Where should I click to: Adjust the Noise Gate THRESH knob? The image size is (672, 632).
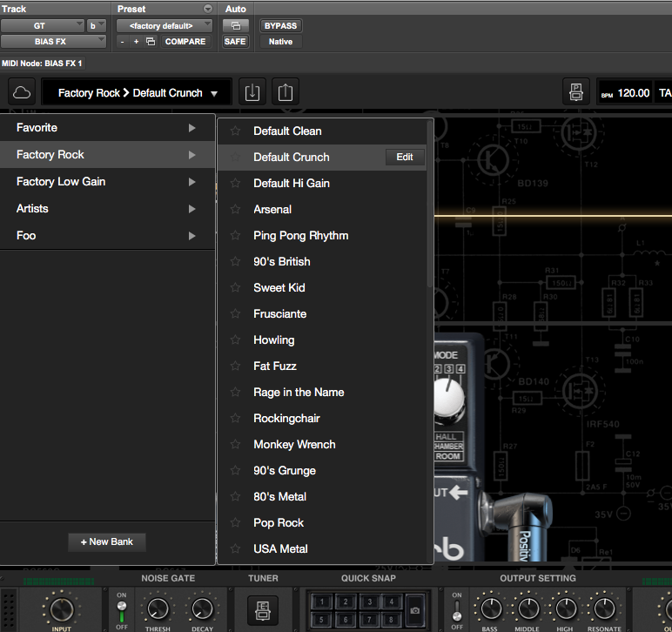[x=158, y=608]
